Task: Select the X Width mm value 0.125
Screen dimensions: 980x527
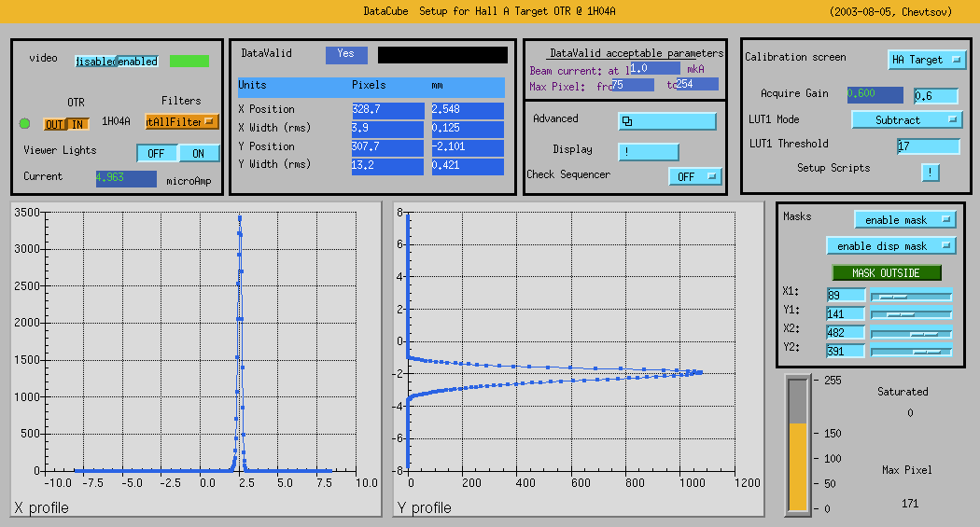Action: click(468, 130)
